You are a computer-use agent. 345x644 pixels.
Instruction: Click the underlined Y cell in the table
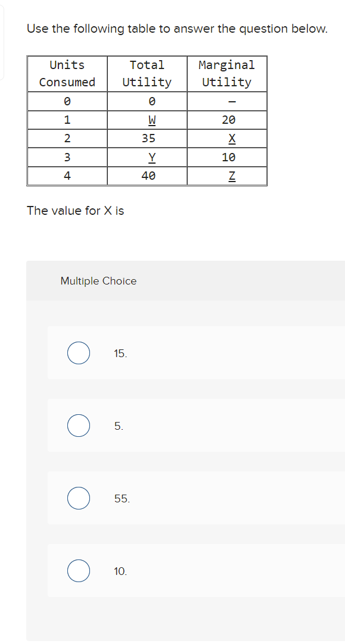pyautogui.click(x=147, y=157)
